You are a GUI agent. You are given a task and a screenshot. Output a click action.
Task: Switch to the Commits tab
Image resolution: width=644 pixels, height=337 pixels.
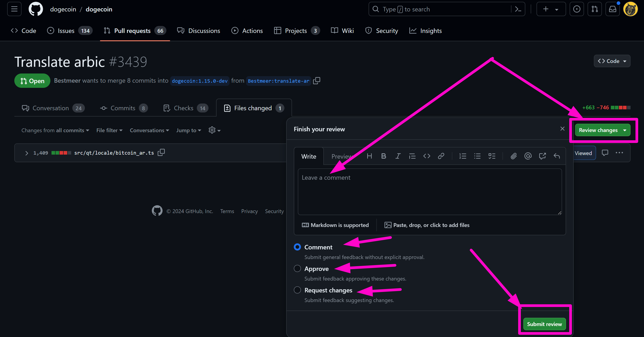tap(124, 108)
